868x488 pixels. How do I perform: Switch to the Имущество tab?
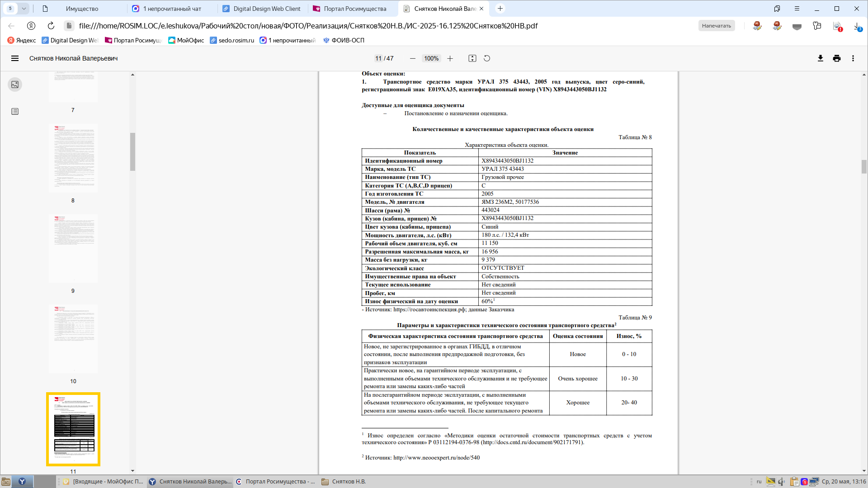point(82,9)
